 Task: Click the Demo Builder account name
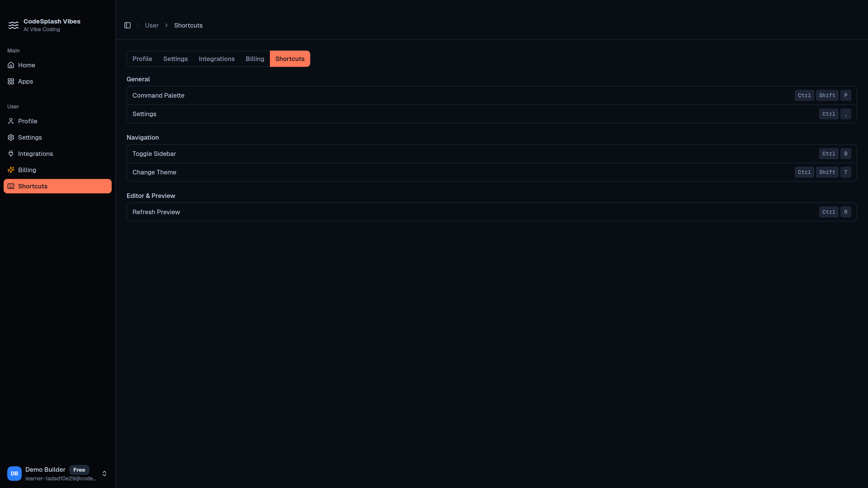[x=45, y=469]
